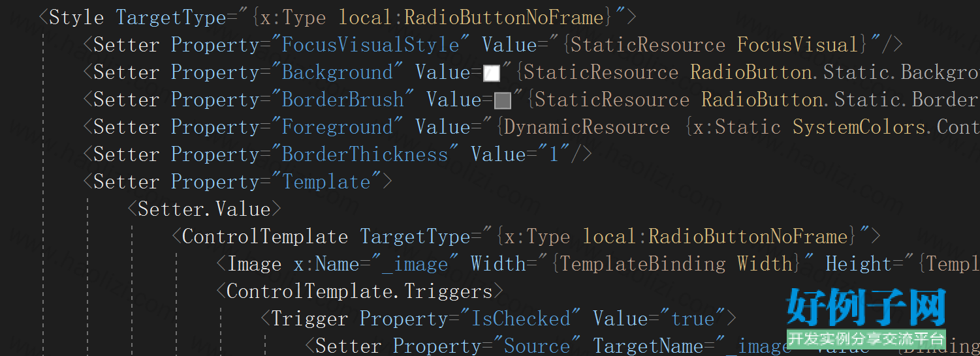This screenshot has width=980, height=356.
Task: Click 'StaticResource FocusVisual' value text
Action: tap(714, 45)
